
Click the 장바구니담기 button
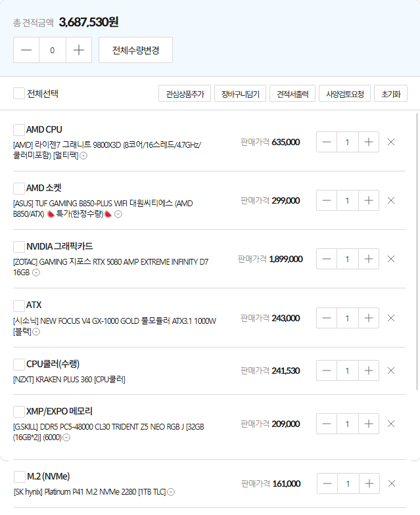pos(240,94)
